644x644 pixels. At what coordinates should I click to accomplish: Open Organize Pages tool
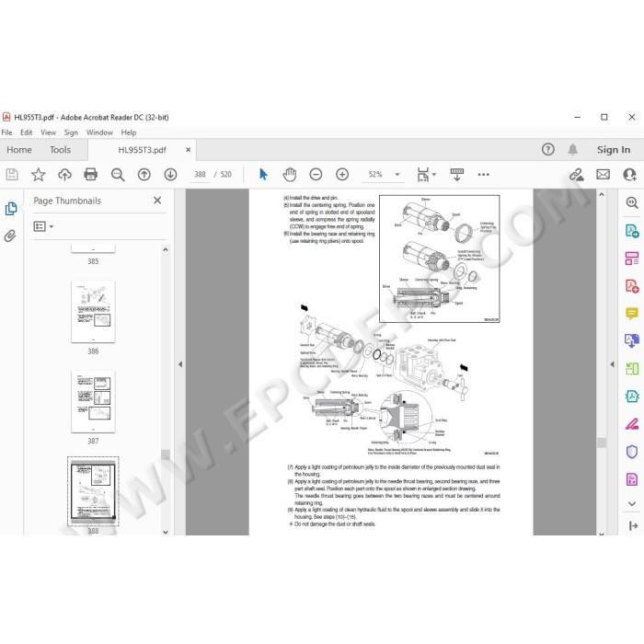(x=632, y=259)
